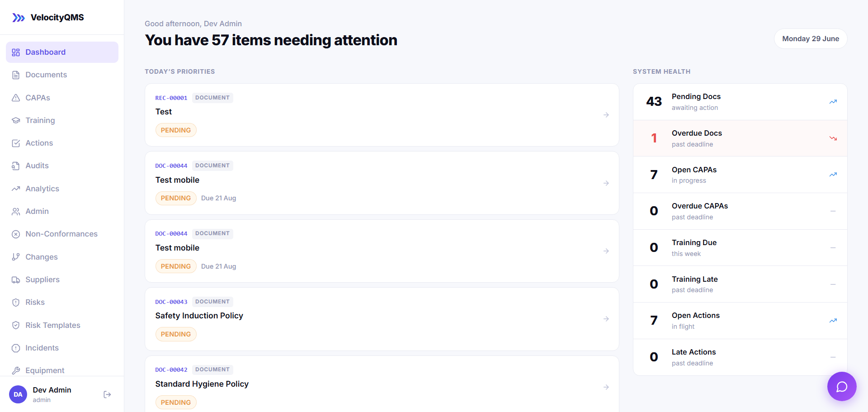Click the logout icon beside Dev Admin
This screenshot has width=868, height=412.
click(x=107, y=394)
